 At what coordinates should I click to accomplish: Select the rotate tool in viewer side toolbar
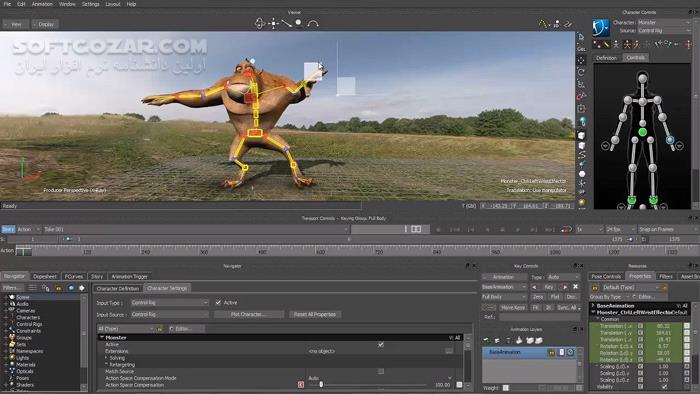tap(581, 72)
